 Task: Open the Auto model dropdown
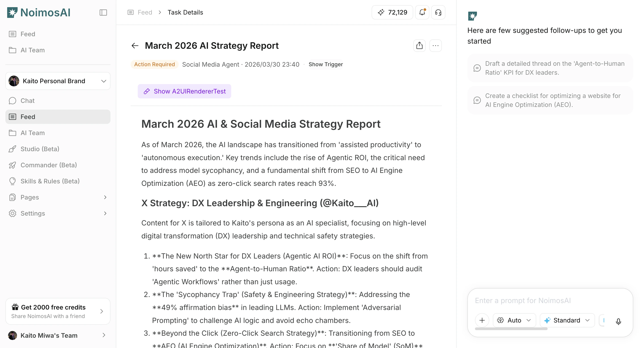(x=514, y=320)
